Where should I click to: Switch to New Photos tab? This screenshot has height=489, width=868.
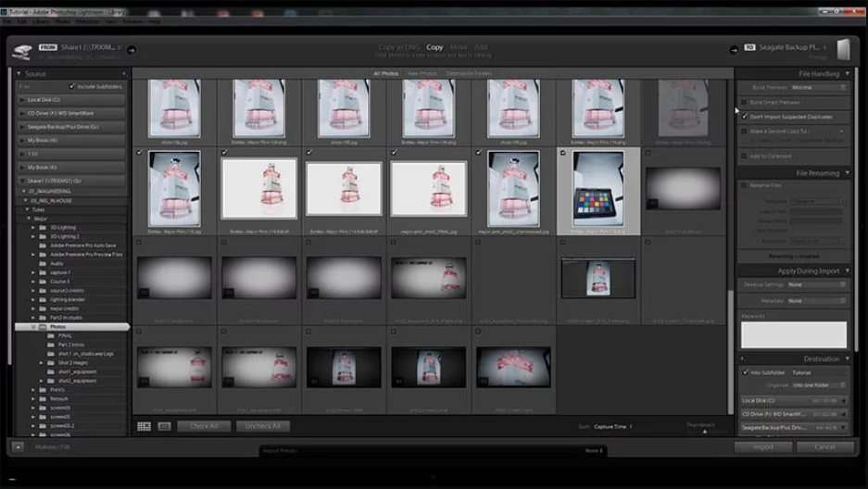pyautogui.click(x=421, y=73)
